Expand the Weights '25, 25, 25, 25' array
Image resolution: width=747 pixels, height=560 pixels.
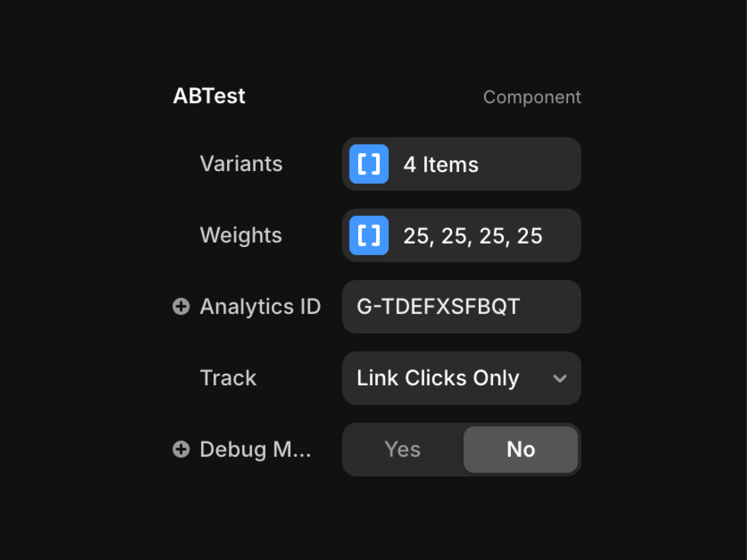[472, 236]
